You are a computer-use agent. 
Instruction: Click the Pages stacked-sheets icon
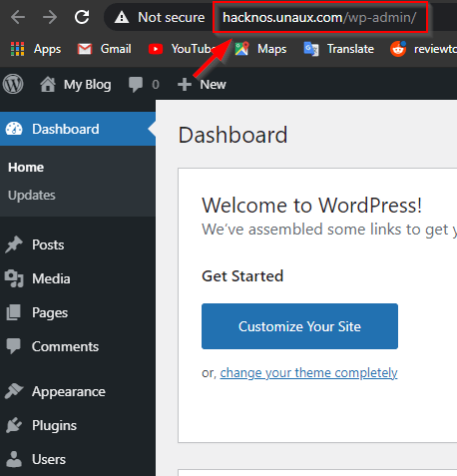(x=14, y=312)
